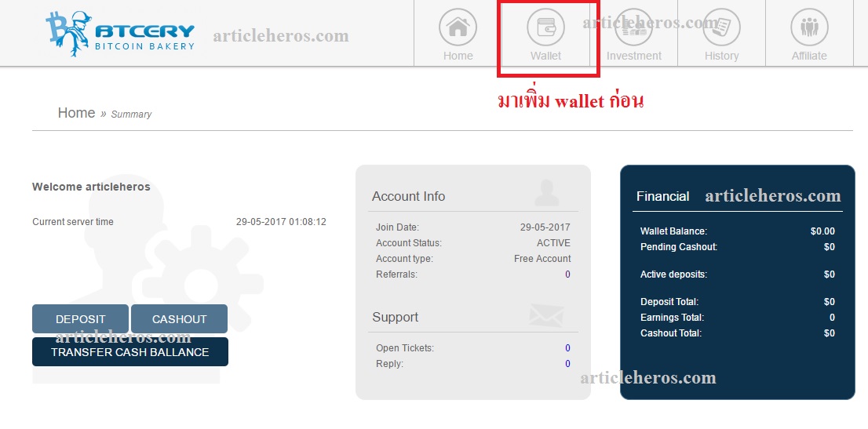Select the Investment label in navigation
Screen dimensions: 868x429
[634, 56]
